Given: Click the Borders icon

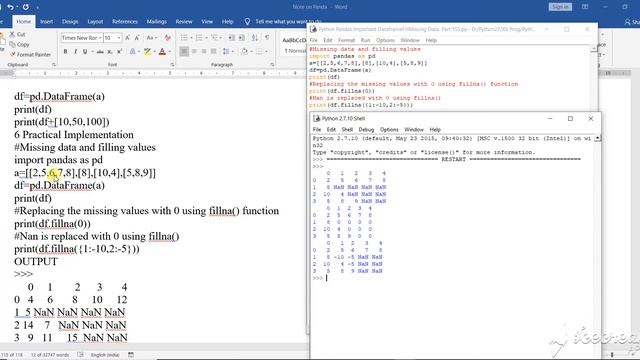Looking at the screenshot, I should point(259,51).
